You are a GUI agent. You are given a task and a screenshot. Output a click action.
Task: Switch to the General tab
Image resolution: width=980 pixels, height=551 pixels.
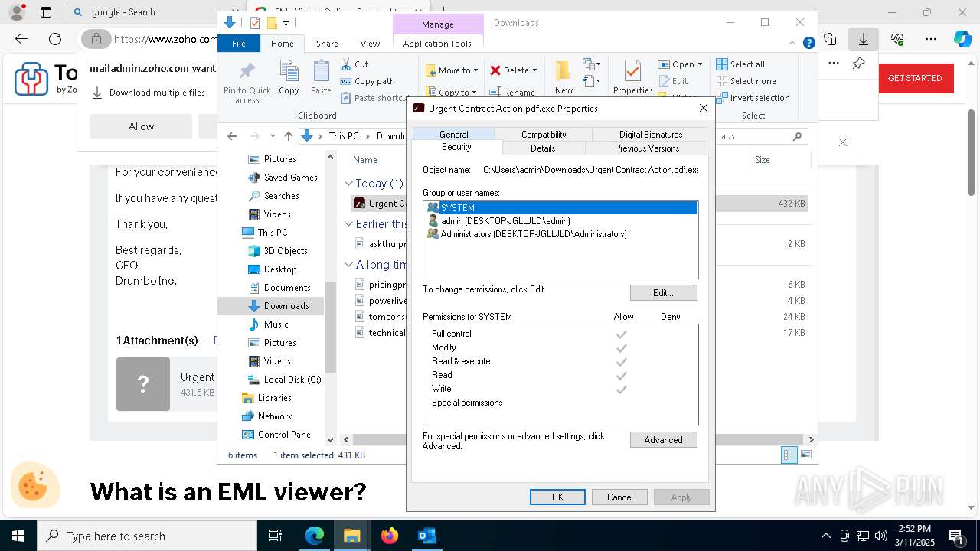(453, 134)
